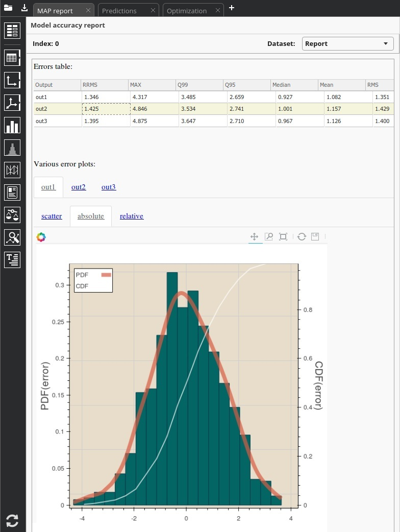Click the Median column header
Viewport: 400px width, 532px height.
[x=294, y=85]
